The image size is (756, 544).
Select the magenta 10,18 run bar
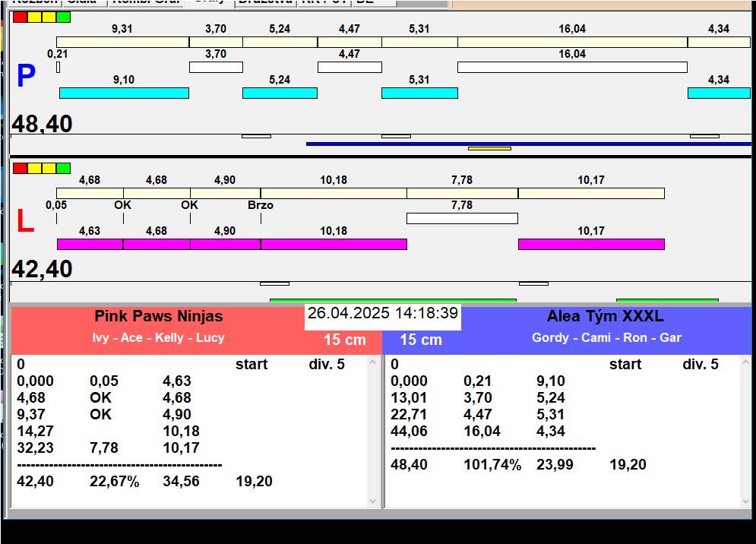point(334,244)
